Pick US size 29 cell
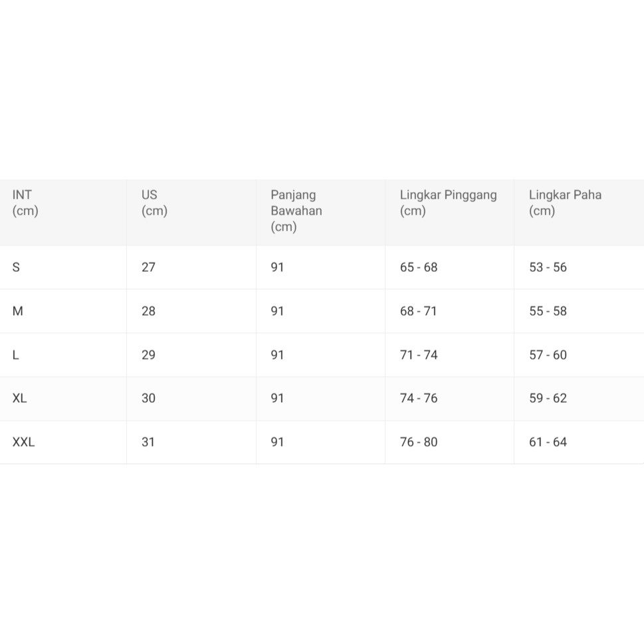This screenshot has width=644, height=644. point(148,355)
